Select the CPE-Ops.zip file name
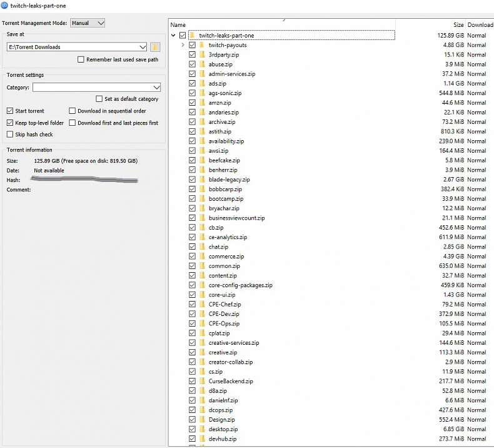 pos(224,323)
